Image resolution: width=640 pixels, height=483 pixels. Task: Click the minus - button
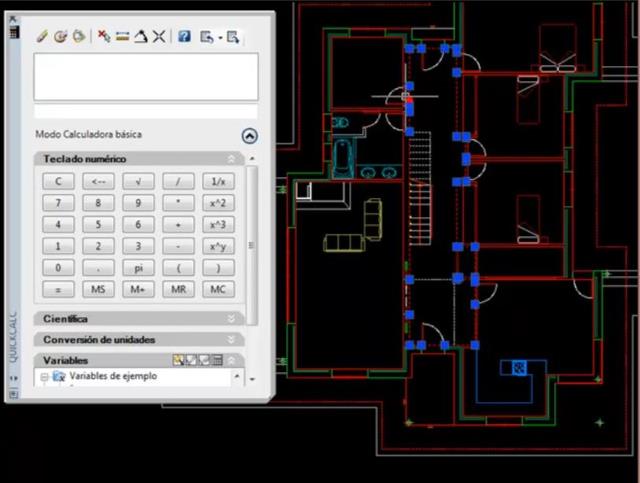click(178, 246)
